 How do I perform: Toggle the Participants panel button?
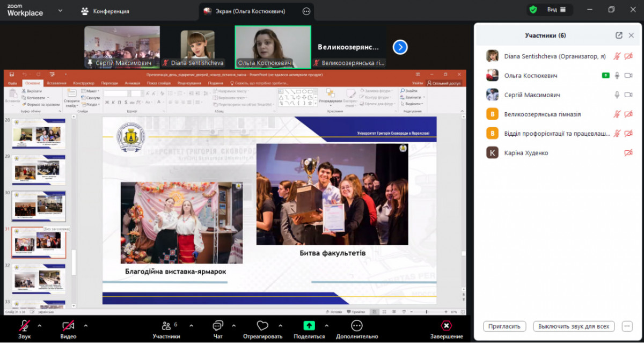tap(166, 326)
